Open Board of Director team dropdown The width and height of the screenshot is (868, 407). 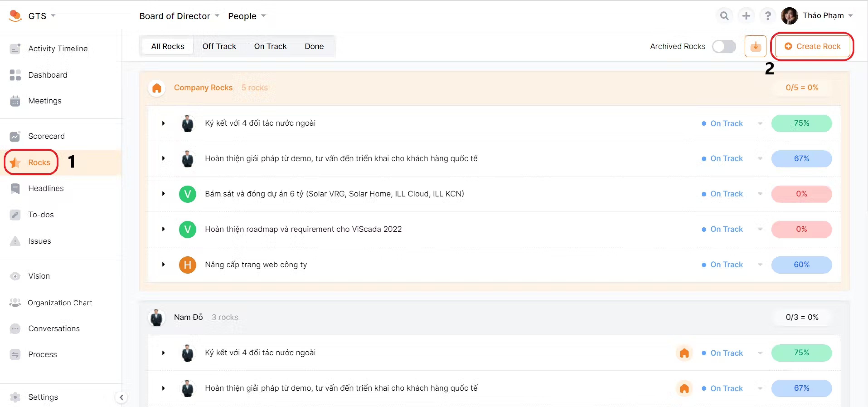click(179, 16)
